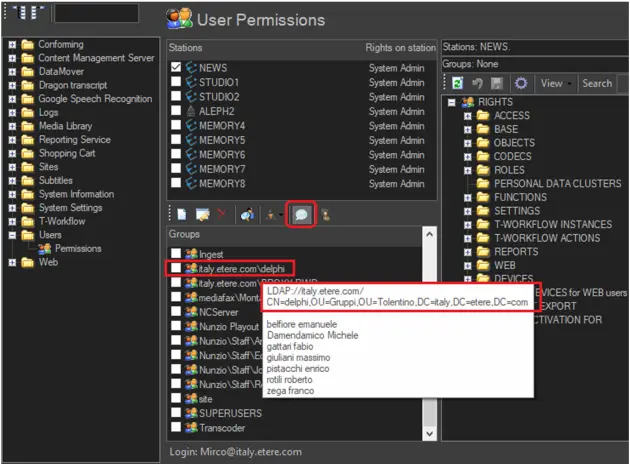Expand the ACCESS rights folder
This screenshot has height=464, width=630.
[x=467, y=116]
